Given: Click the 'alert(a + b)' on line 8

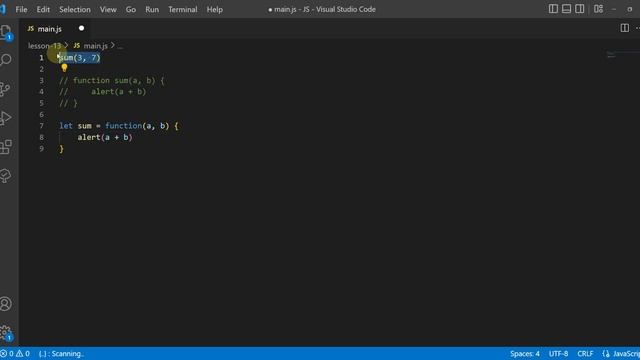Looking at the screenshot, I should click(x=105, y=137).
